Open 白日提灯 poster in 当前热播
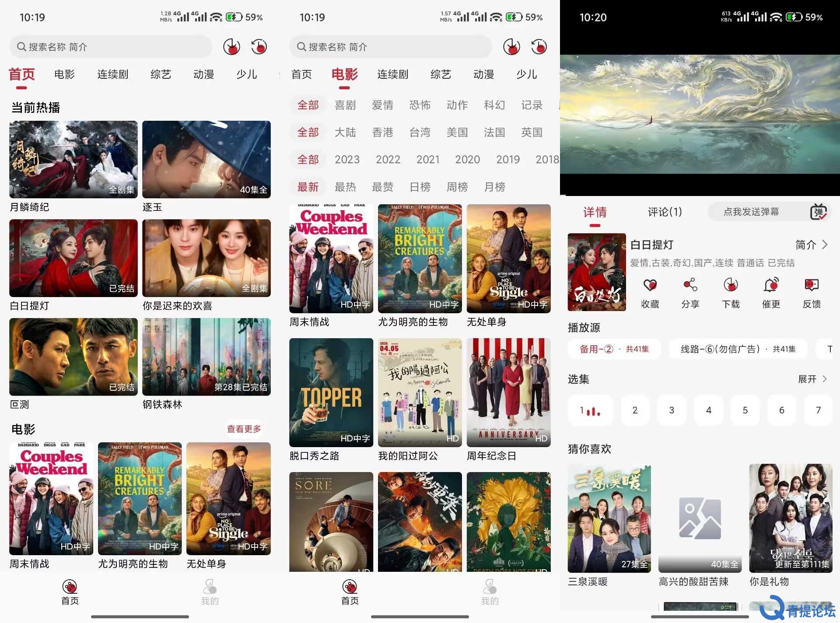Image resolution: width=840 pixels, height=623 pixels. pos(73,258)
